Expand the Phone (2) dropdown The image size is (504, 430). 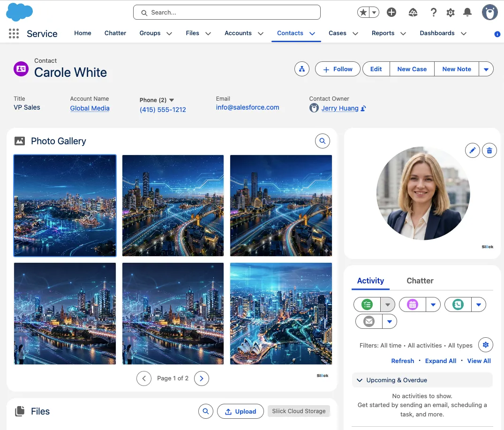(x=172, y=100)
